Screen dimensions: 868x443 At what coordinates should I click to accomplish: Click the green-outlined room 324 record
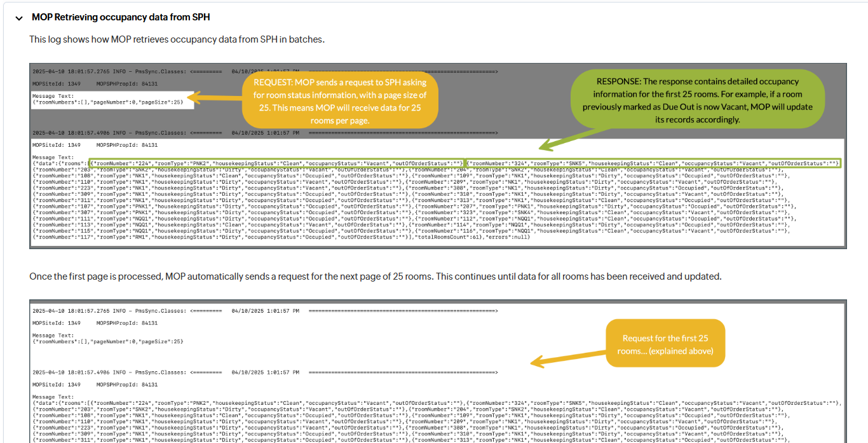654,163
